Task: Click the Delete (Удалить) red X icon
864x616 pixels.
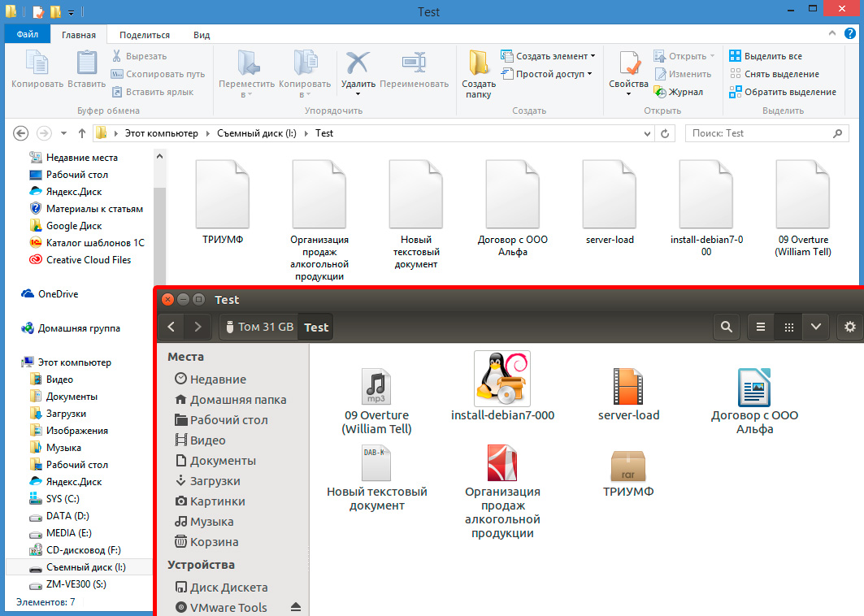Action: 358,64
